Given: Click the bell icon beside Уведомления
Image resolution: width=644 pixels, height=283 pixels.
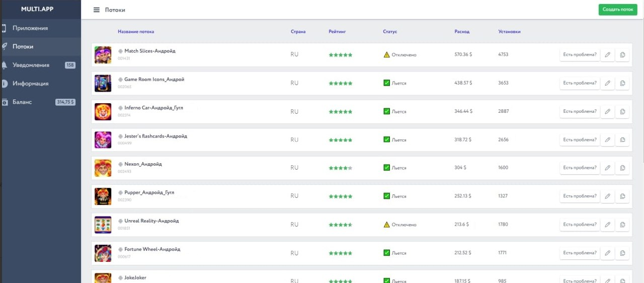Looking at the screenshot, I should click(x=4, y=65).
